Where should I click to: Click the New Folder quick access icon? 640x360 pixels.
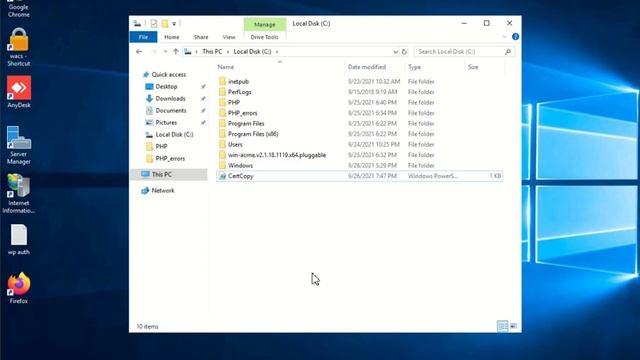[x=165, y=24]
